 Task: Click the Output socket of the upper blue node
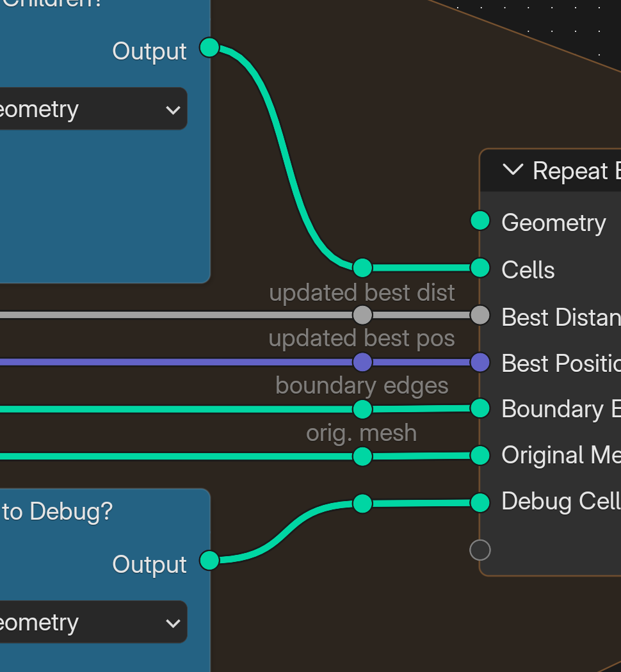209,47
